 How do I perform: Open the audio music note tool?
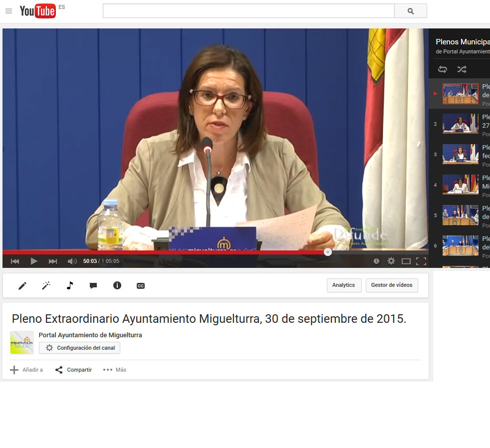pyautogui.click(x=70, y=285)
